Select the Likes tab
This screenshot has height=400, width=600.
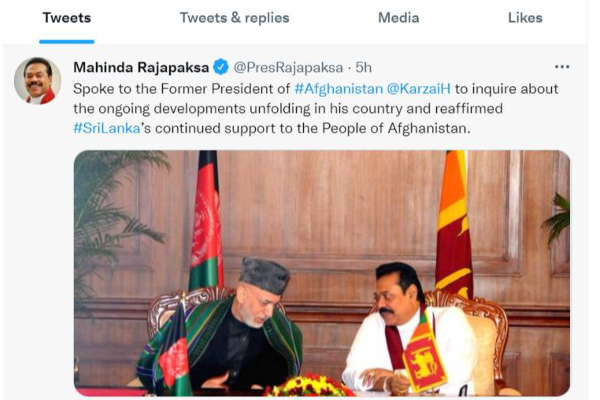tap(525, 18)
